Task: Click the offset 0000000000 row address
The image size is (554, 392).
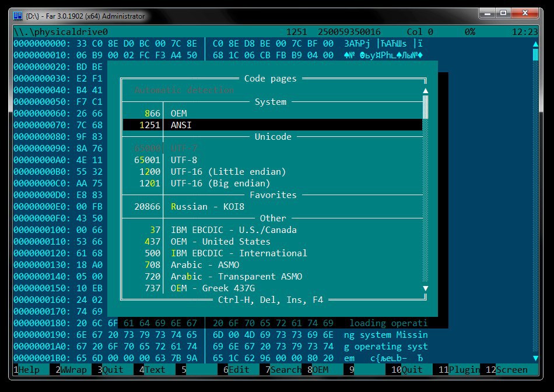Action: [42, 44]
